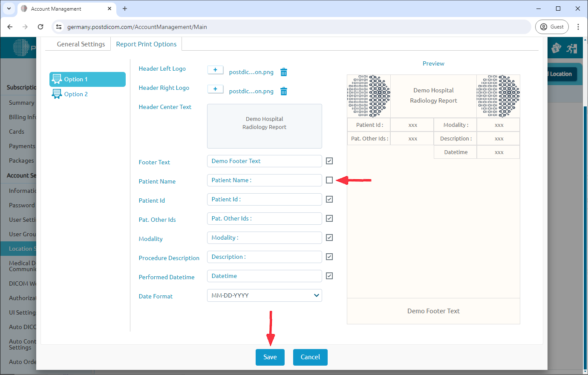The image size is (588, 375).
Task: Disable the Modality checkbox
Action: [329, 238]
